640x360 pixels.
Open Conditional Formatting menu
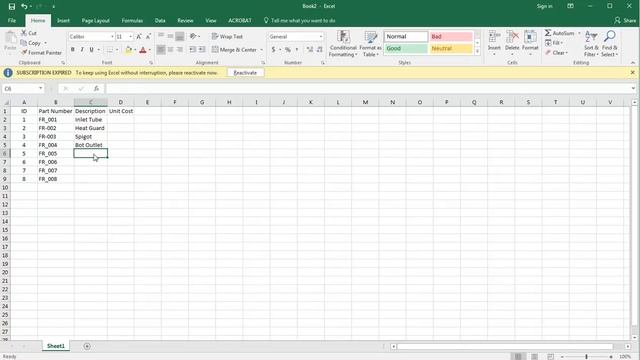pos(343,43)
